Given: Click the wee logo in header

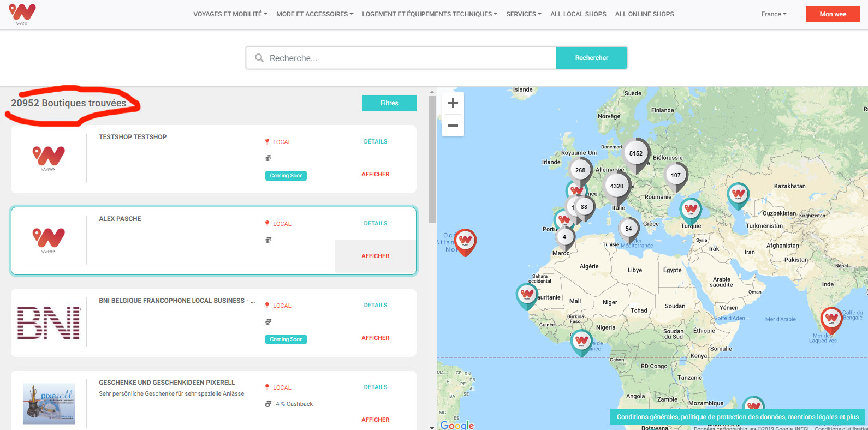Looking at the screenshot, I should [22, 14].
